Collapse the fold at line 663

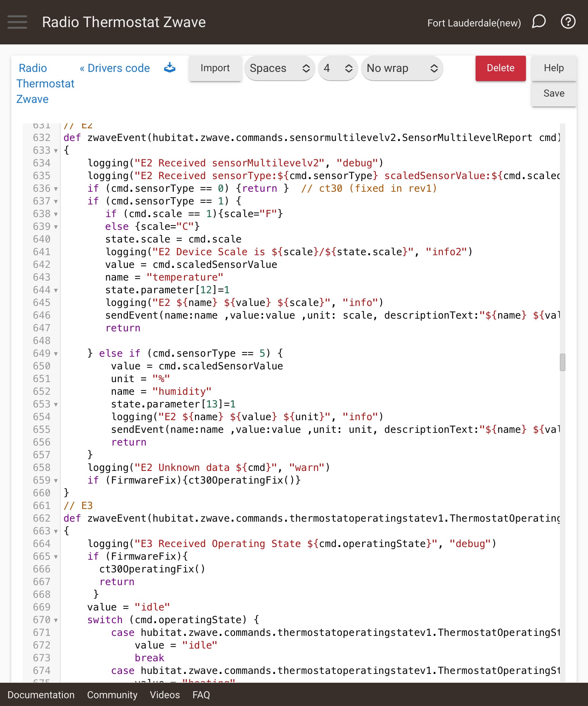coord(56,532)
